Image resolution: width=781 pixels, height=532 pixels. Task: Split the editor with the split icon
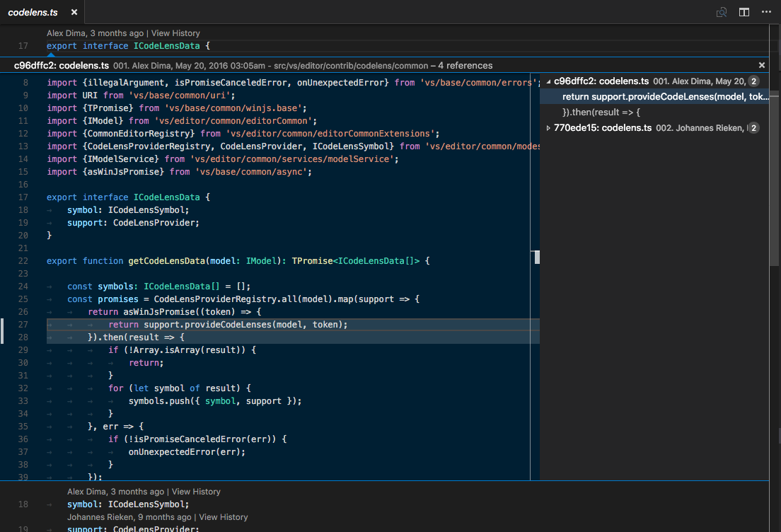[x=744, y=12]
